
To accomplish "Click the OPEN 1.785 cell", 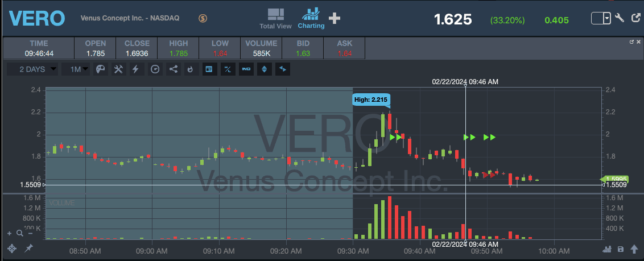I will [x=95, y=48].
